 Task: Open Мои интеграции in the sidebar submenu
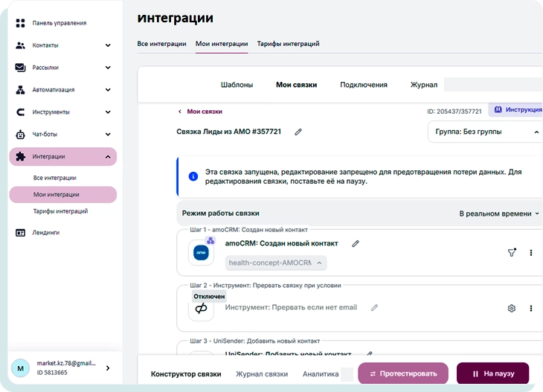pos(63,195)
